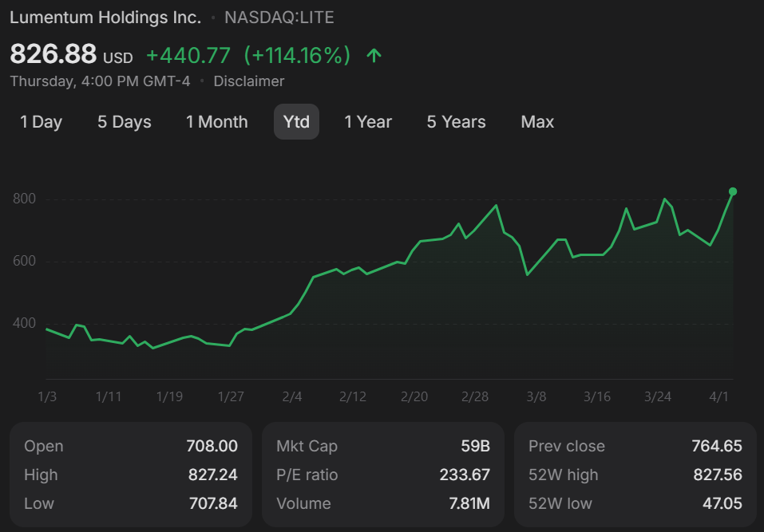Switch to the 1 Year chart view
764x532 pixels.
368,121
